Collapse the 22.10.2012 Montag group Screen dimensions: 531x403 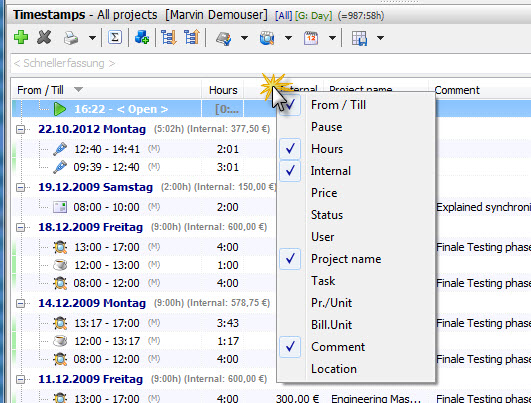pyautogui.click(x=21, y=129)
